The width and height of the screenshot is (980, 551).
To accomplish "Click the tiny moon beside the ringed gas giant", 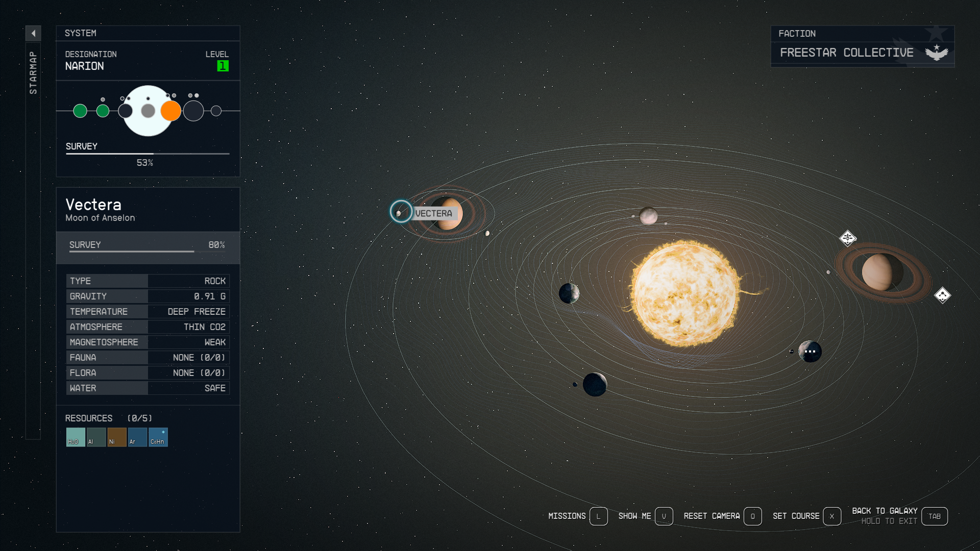I will [828, 272].
